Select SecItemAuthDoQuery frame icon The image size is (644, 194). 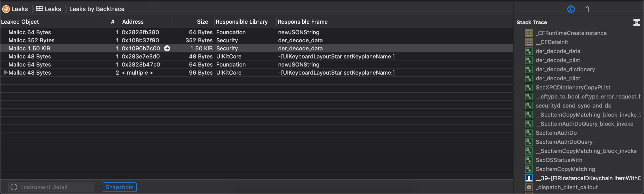tap(529, 142)
